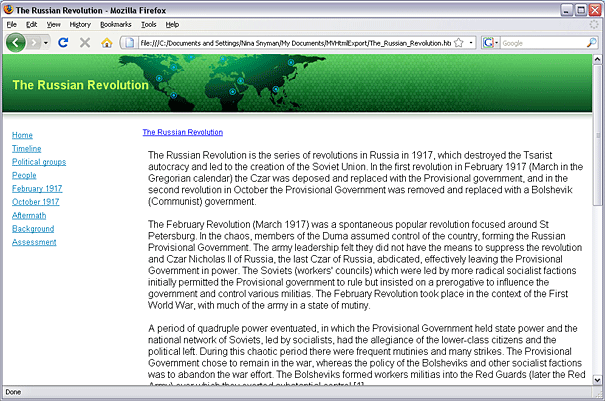Click the green Back navigation button

pos(16,42)
